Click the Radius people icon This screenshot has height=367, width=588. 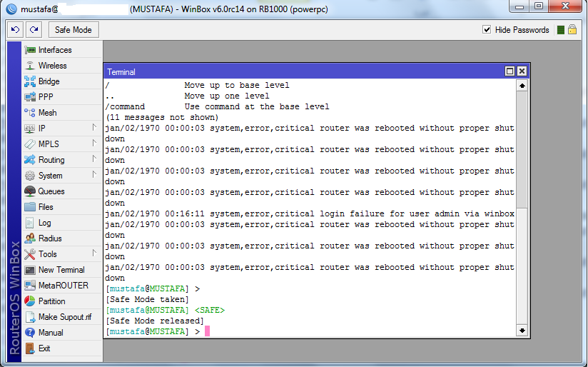[30, 238]
